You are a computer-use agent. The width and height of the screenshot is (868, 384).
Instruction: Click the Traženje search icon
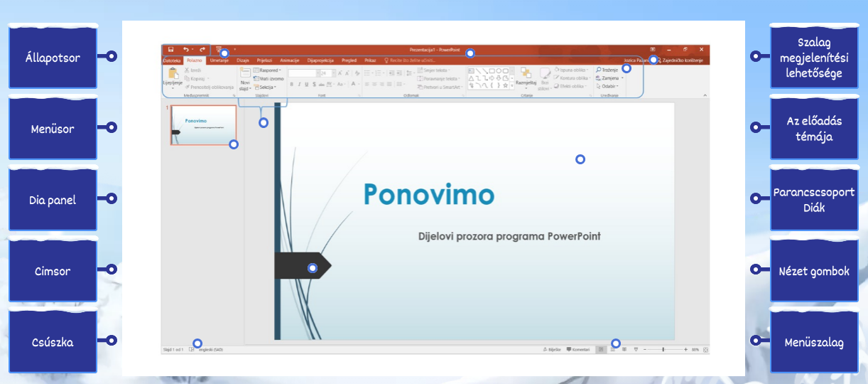click(x=599, y=70)
